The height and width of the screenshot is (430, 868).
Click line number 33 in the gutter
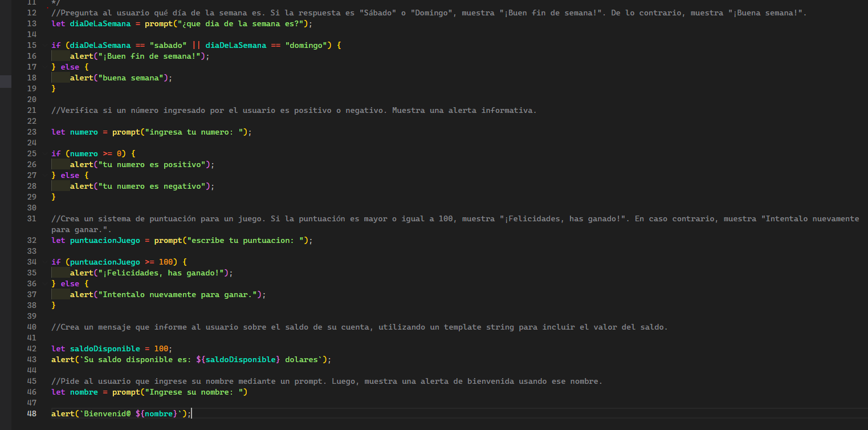(32, 251)
